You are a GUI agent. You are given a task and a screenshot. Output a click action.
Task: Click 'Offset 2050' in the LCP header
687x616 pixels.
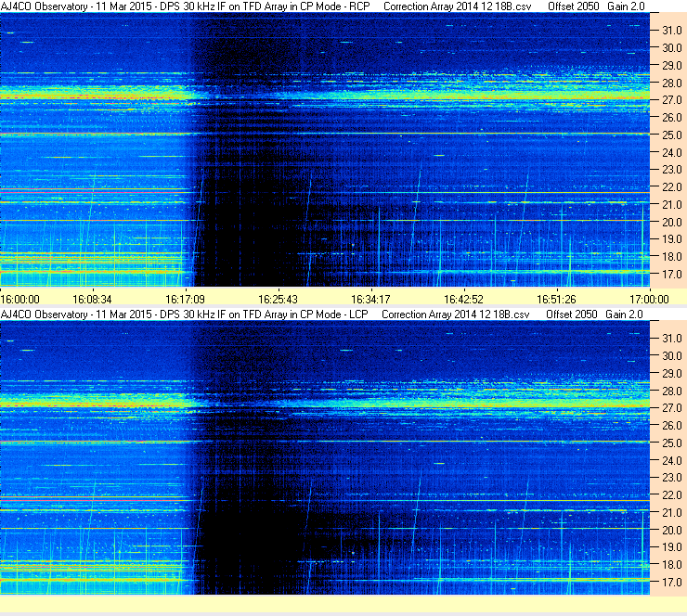pyautogui.click(x=572, y=314)
